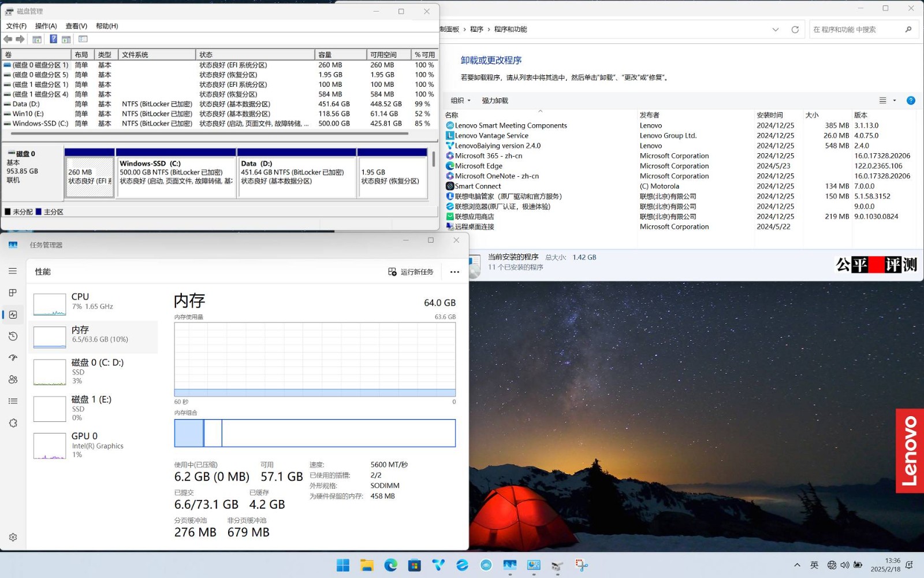Open Snipping Tool in taskbar
Viewport: 924px width, 578px height.
tap(582, 565)
